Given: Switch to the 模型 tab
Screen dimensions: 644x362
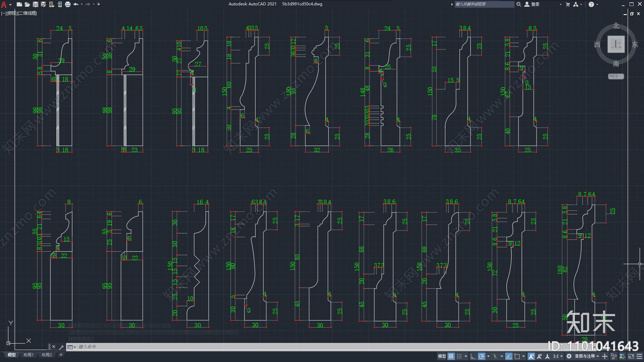Looking at the screenshot, I should coord(12,355).
